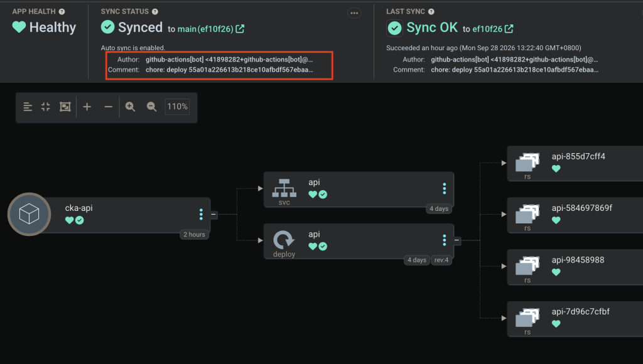Click the minus collapse icon in toolbar
This screenshot has height=364, width=643.
coord(108,107)
